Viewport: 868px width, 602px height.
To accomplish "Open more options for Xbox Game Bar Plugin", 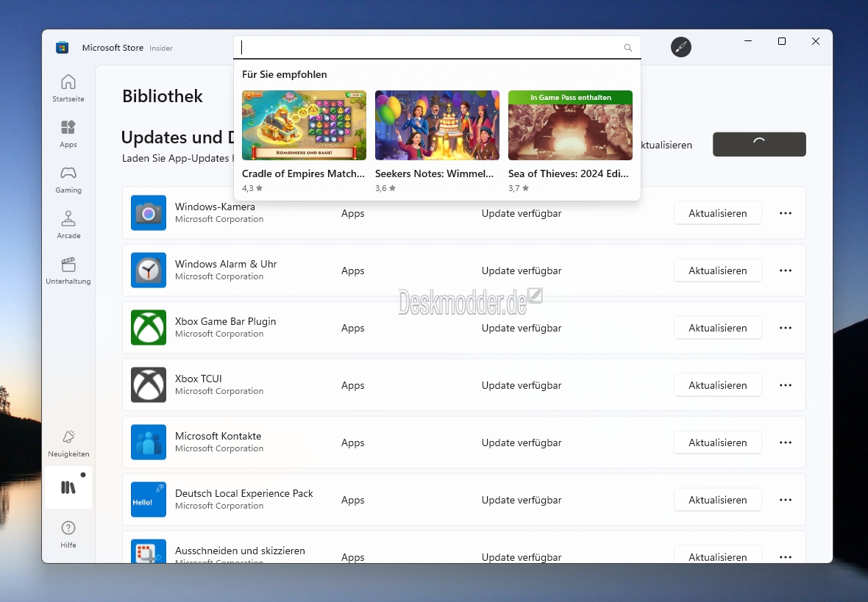I will pyautogui.click(x=786, y=328).
